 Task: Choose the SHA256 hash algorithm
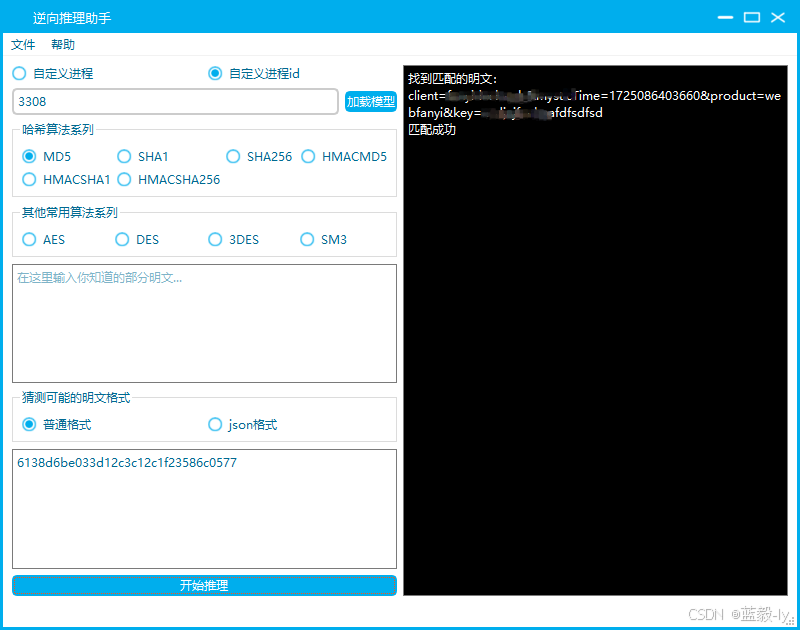pyautogui.click(x=259, y=157)
